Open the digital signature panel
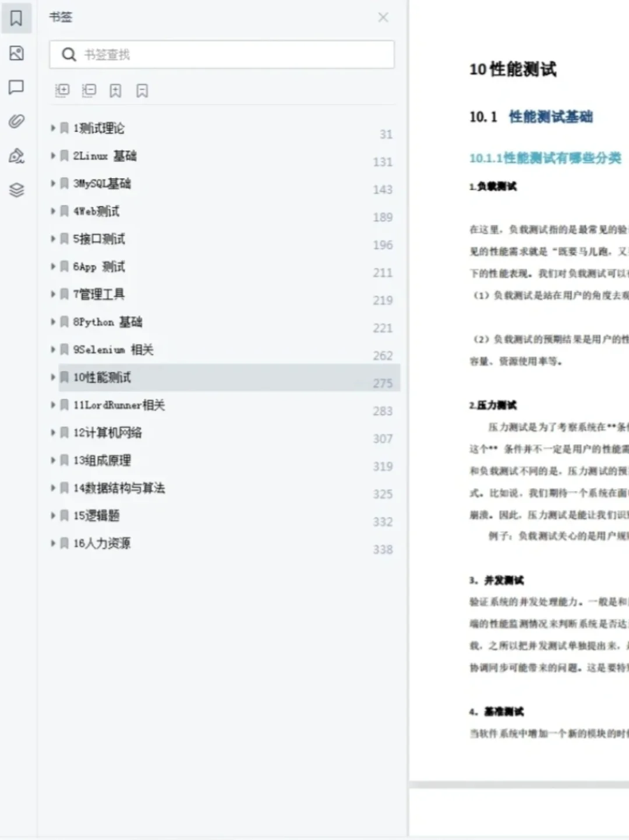The height and width of the screenshot is (840, 629). click(16, 156)
